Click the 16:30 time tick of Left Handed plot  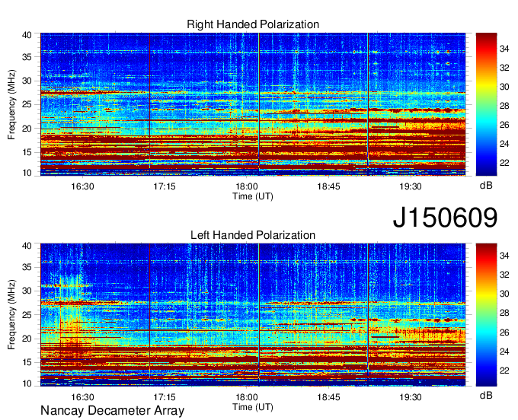pos(82,397)
